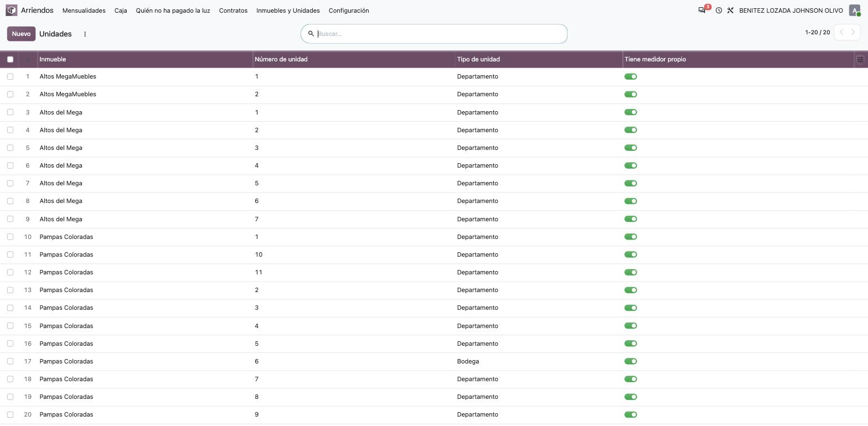Check the row 1 Altos MegaMuebles checkbox

pos(10,76)
